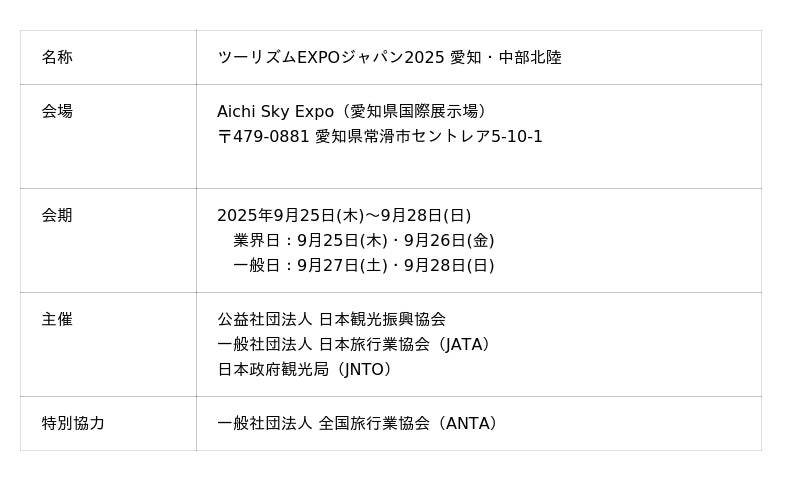
Task: Click 公益社団法人 日本観光振興協会 organizer text
Action: click(331, 320)
